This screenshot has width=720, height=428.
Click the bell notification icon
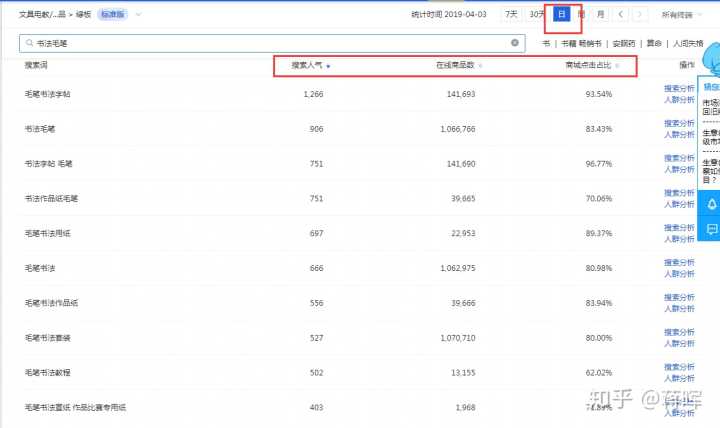pos(711,204)
